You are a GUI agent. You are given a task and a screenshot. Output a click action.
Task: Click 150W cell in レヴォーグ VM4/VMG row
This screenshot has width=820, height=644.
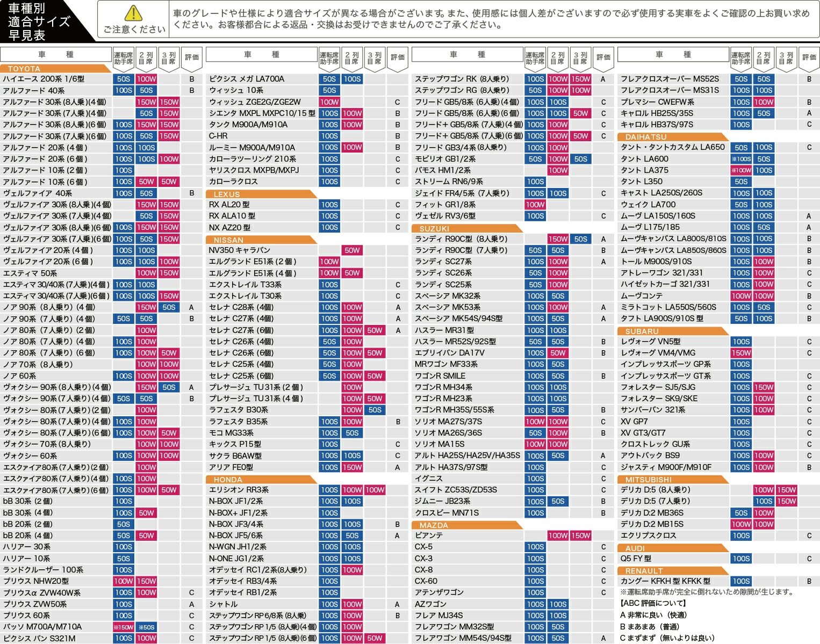pos(741,353)
